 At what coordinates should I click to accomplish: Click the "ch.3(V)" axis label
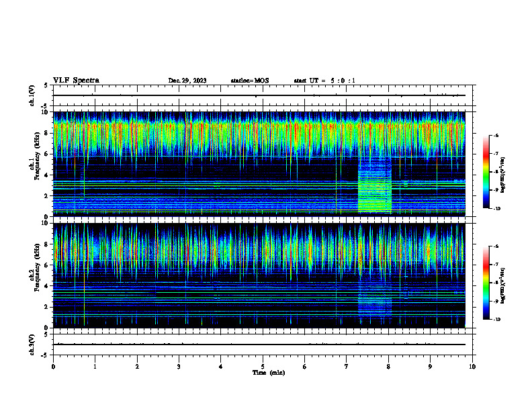pyautogui.click(x=32, y=345)
